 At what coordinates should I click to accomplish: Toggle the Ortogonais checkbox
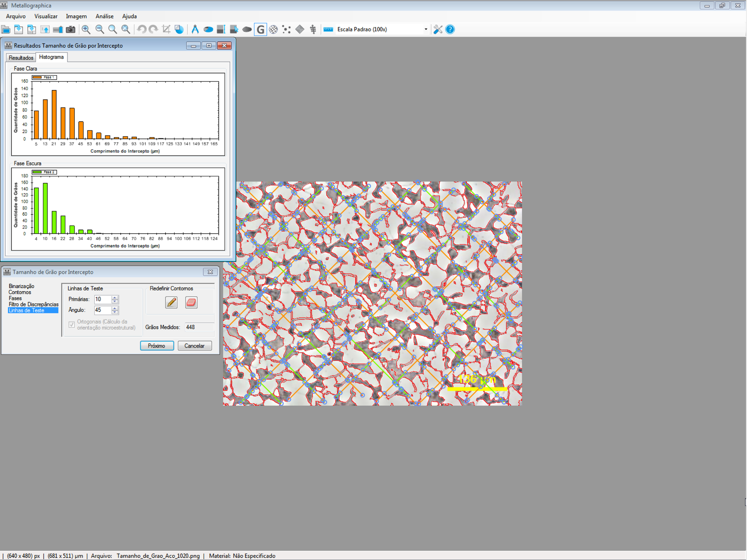pyautogui.click(x=72, y=324)
